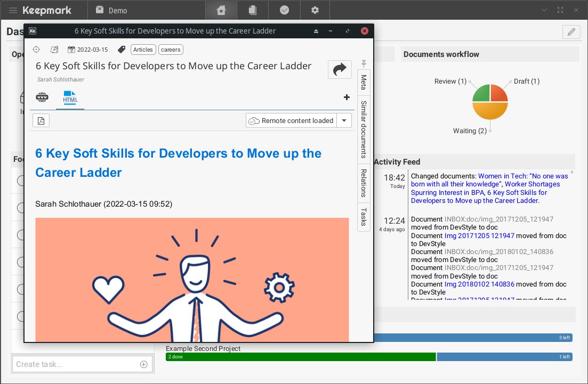
Task: Switch to the HTML content tab
Action: [70, 97]
